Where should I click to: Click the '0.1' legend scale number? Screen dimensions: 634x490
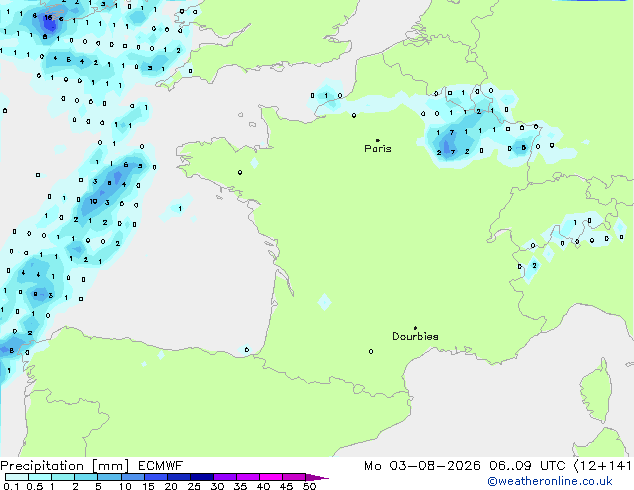(x=11, y=486)
